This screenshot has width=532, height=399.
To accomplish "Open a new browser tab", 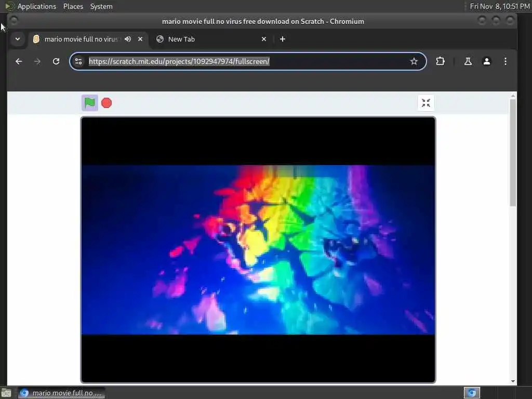I will pos(282,39).
